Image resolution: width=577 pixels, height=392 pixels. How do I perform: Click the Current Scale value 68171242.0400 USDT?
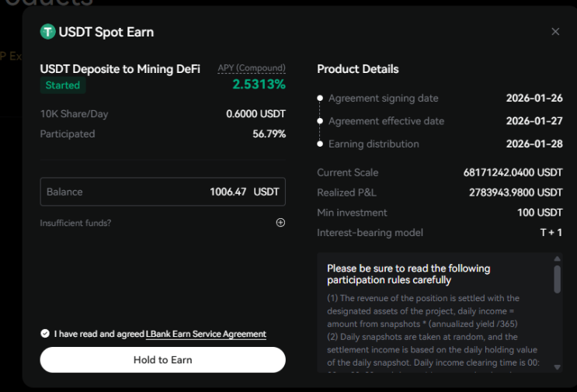[513, 172]
